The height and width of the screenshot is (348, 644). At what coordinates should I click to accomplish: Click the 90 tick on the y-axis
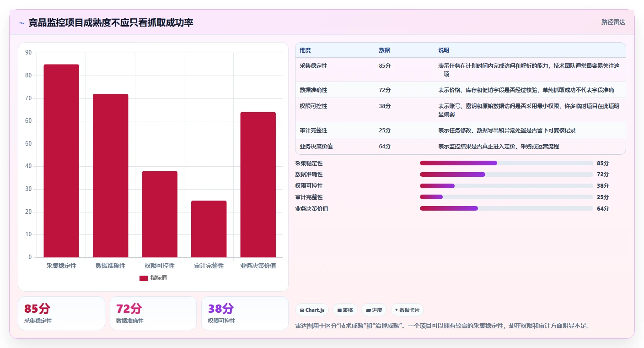click(x=28, y=53)
